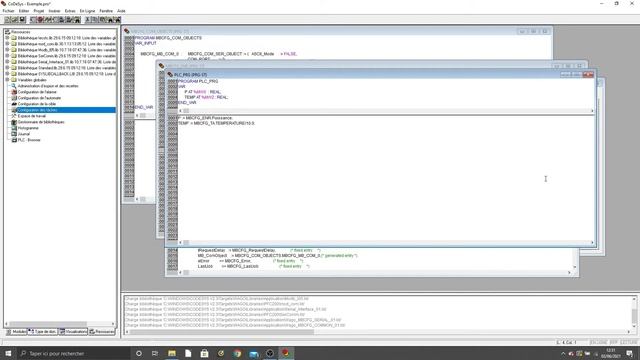Open File Explorer from taskbar
Image resolution: width=640 pixels, height=360 pixels.
pyautogui.click(x=172, y=353)
